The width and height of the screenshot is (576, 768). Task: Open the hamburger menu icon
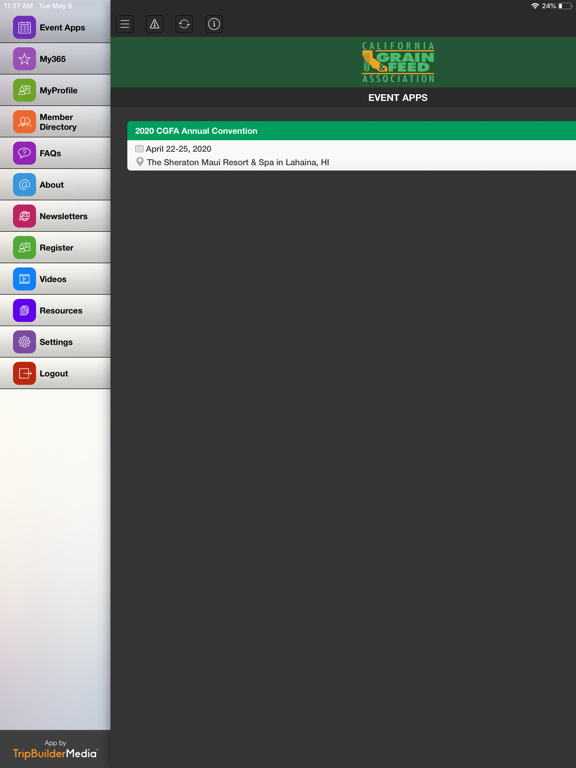click(125, 24)
